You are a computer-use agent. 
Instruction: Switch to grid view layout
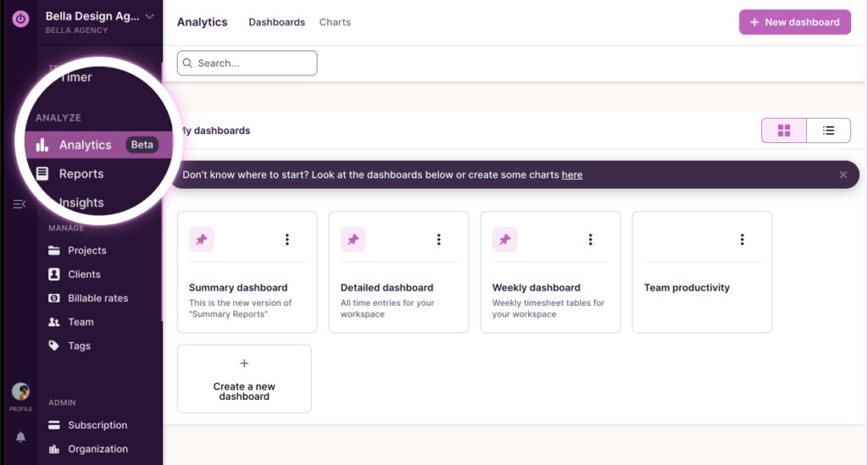coord(784,130)
